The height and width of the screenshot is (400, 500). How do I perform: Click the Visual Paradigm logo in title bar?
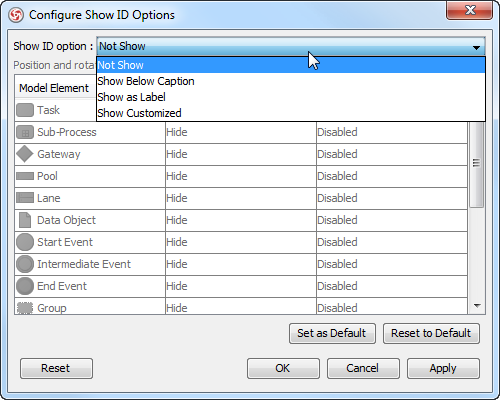tap(16, 15)
